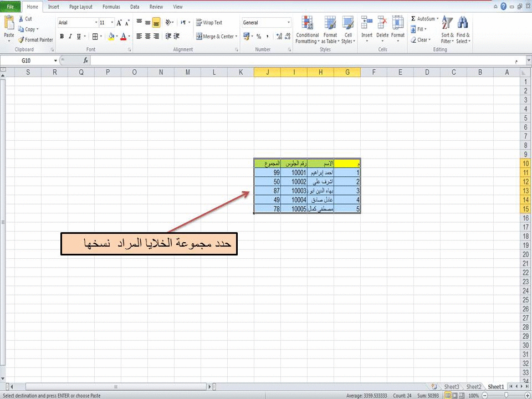Viewport: 532px width, 399px height.
Task: Click Merge & Center button
Action: [x=216, y=37]
